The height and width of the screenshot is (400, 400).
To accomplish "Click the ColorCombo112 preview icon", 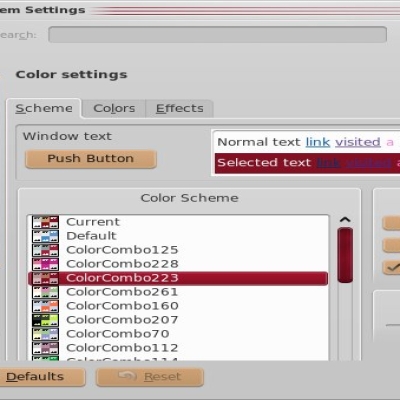I will (x=45, y=348).
